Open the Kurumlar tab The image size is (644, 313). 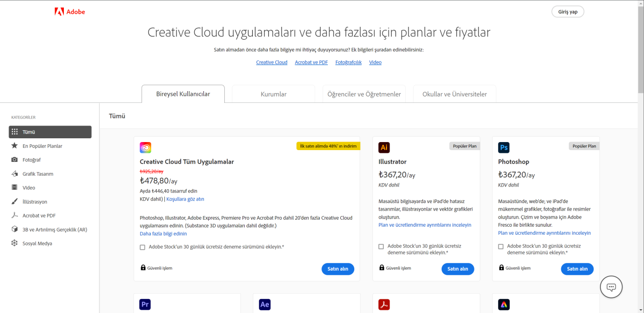pyautogui.click(x=274, y=94)
